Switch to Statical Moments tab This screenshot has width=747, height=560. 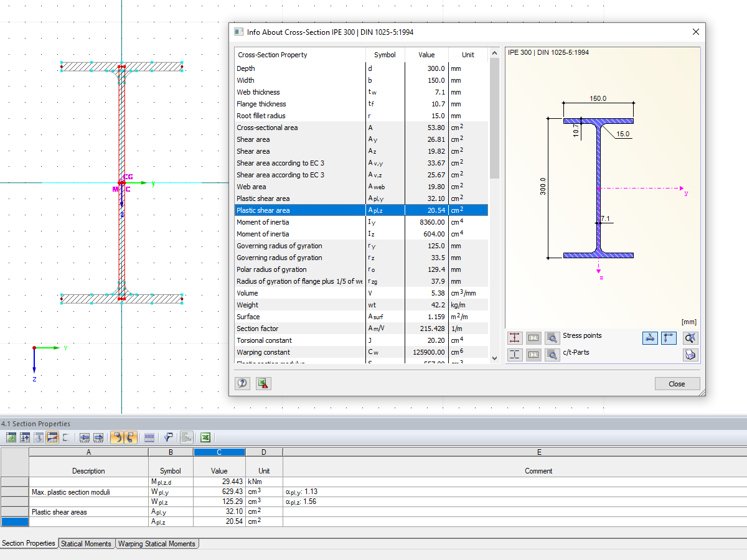(x=86, y=544)
